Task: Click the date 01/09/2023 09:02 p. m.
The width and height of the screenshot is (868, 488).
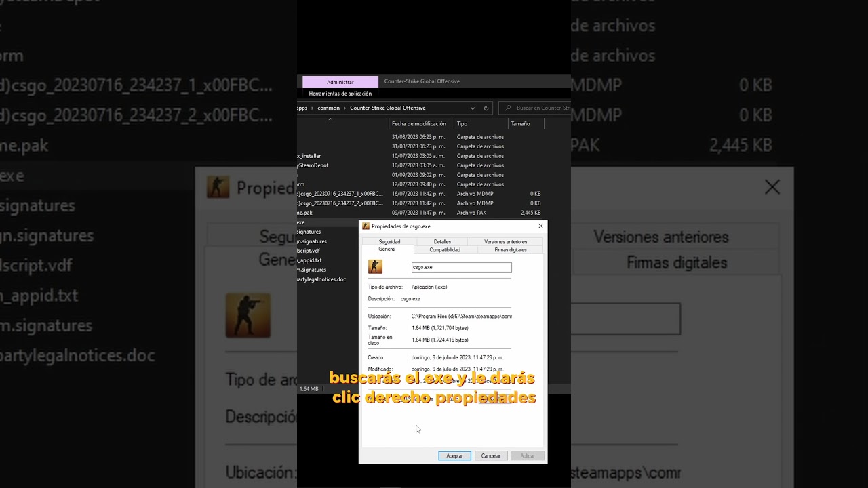Action: point(418,175)
